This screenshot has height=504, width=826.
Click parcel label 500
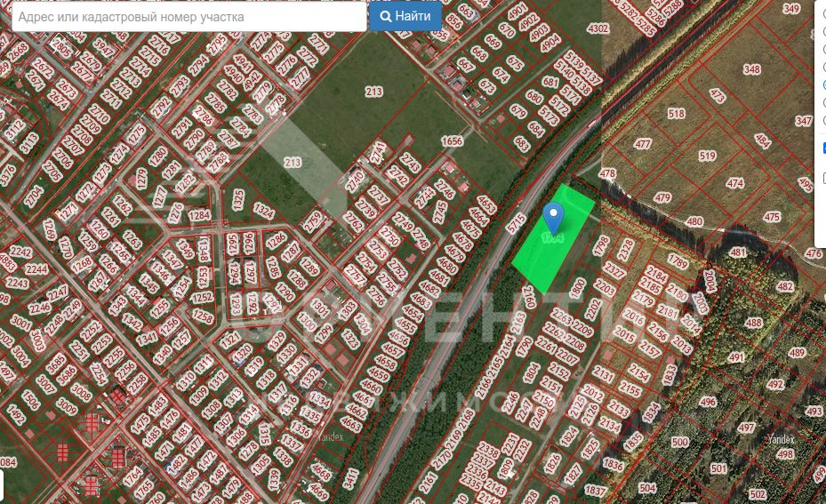tap(679, 442)
